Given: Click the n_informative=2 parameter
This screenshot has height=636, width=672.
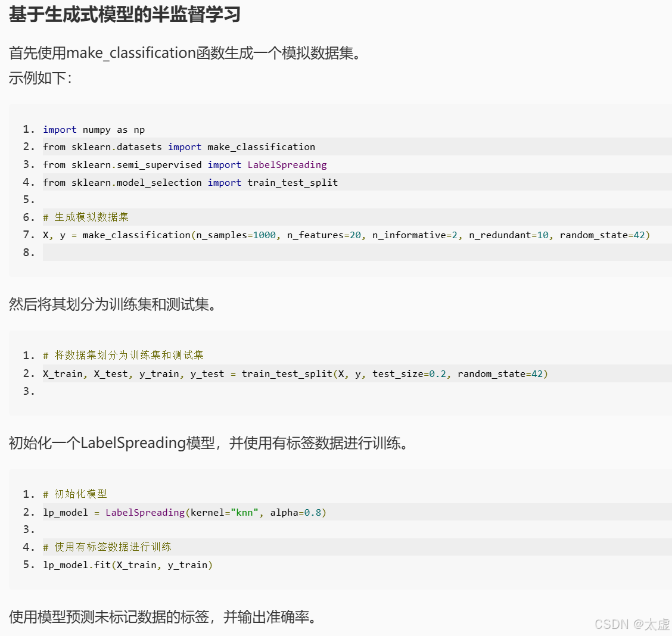Looking at the screenshot, I should [x=415, y=235].
